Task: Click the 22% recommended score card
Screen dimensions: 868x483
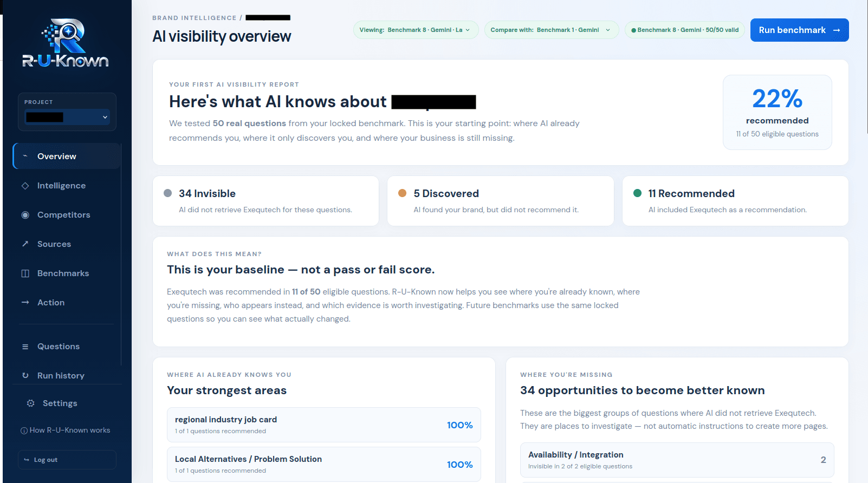Action: 778,112
